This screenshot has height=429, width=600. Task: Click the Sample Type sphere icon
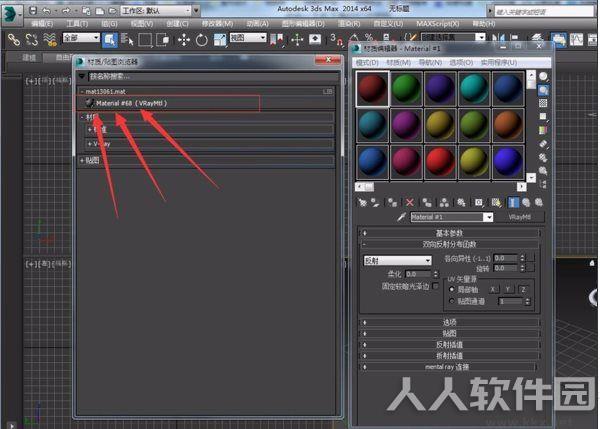pyautogui.click(x=543, y=77)
